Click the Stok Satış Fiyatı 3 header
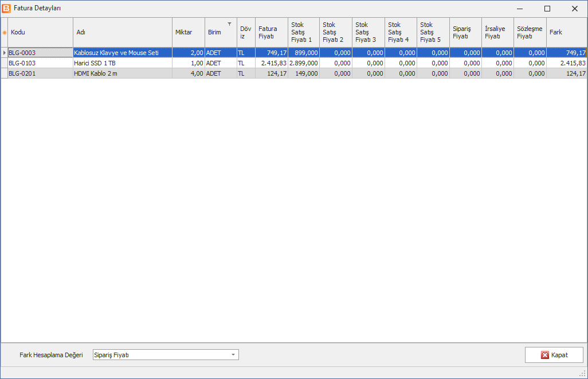 pyautogui.click(x=369, y=32)
